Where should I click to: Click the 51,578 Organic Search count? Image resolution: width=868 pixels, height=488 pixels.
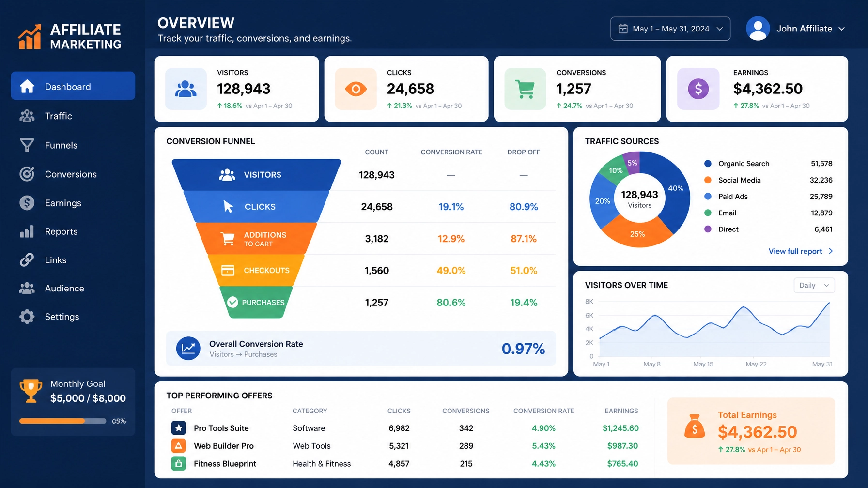tap(821, 164)
